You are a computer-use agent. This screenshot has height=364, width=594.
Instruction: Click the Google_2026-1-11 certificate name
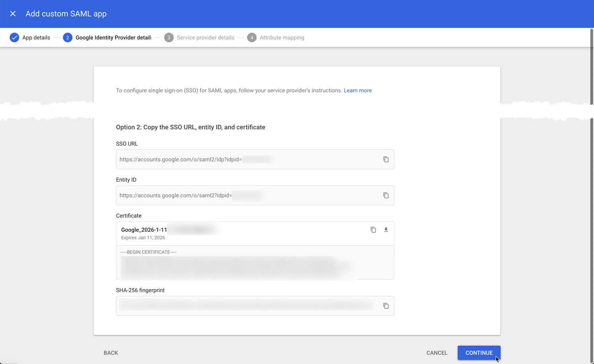[144, 230]
